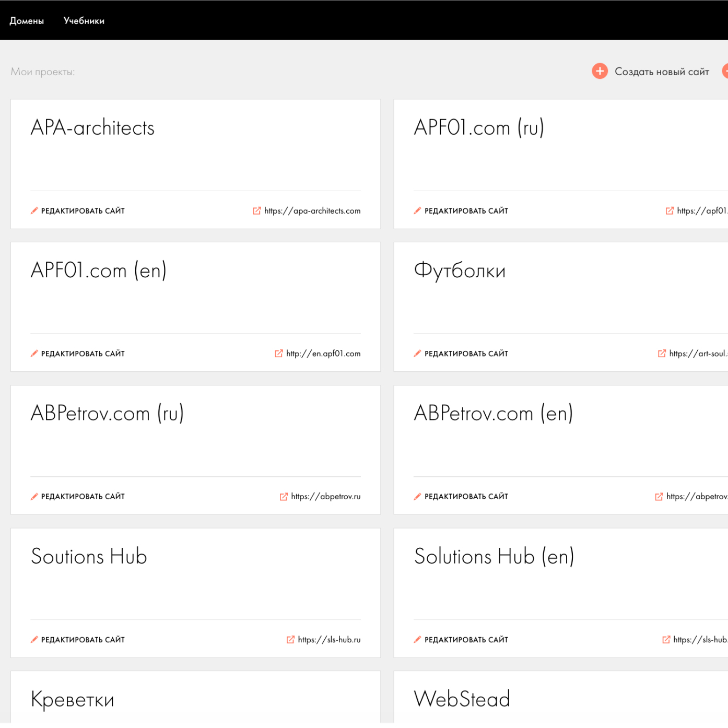Open the Учебники menu item
Viewport: 728px width, 728px height.
pyautogui.click(x=84, y=21)
